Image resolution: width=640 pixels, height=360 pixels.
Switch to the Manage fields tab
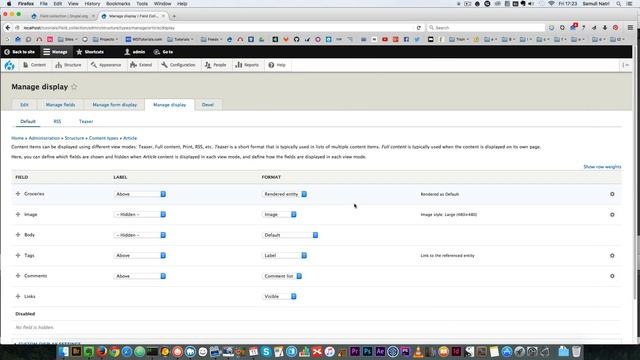(60, 105)
